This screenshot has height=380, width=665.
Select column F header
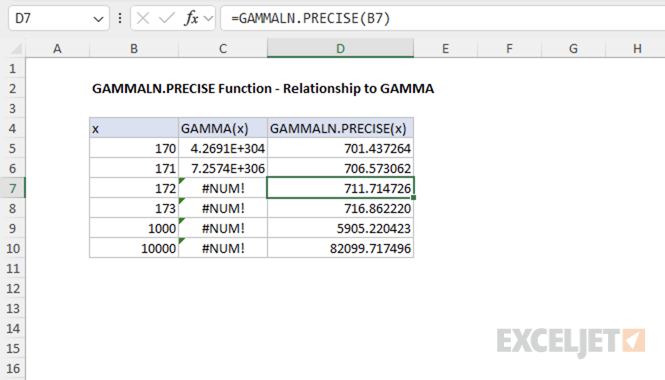click(x=509, y=48)
